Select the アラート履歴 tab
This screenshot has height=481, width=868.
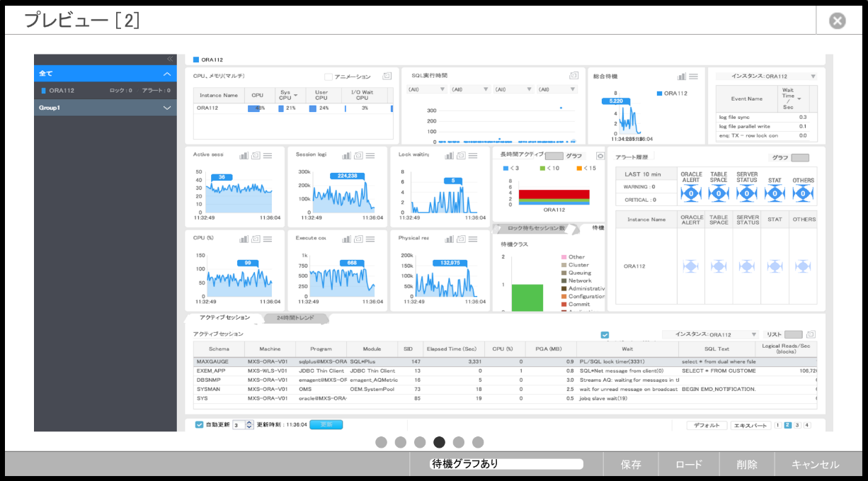pyautogui.click(x=630, y=157)
